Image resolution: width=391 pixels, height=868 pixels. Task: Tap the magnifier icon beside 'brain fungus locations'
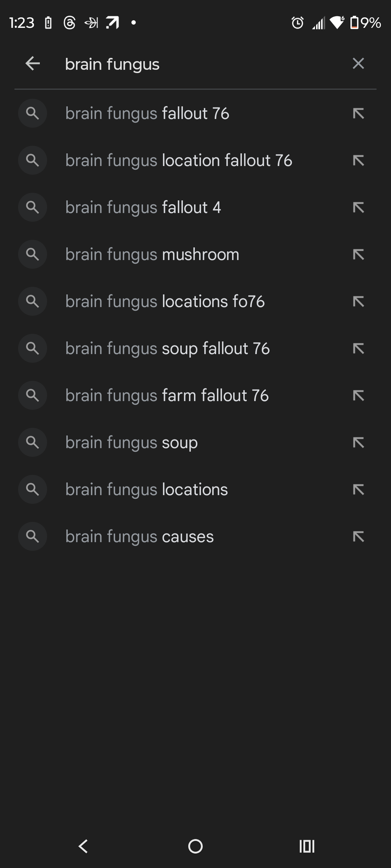click(33, 489)
